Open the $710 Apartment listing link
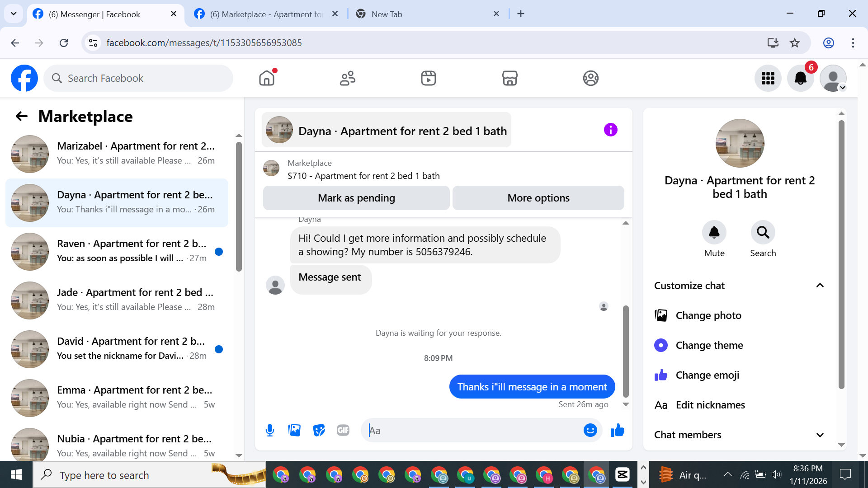 point(363,176)
